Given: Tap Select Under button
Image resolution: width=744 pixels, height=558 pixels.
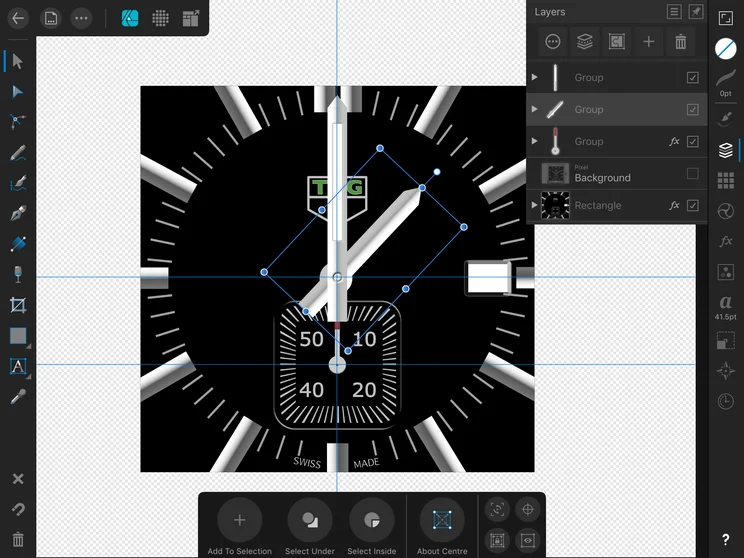Looking at the screenshot, I should pos(310,527).
